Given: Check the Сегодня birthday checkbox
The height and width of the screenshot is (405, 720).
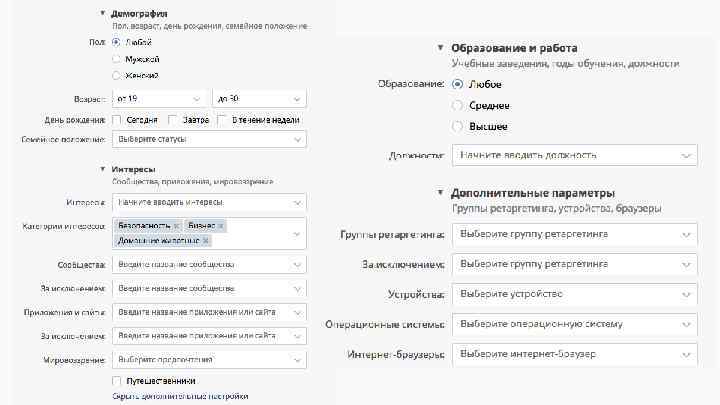Looking at the screenshot, I should pyautogui.click(x=117, y=120).
